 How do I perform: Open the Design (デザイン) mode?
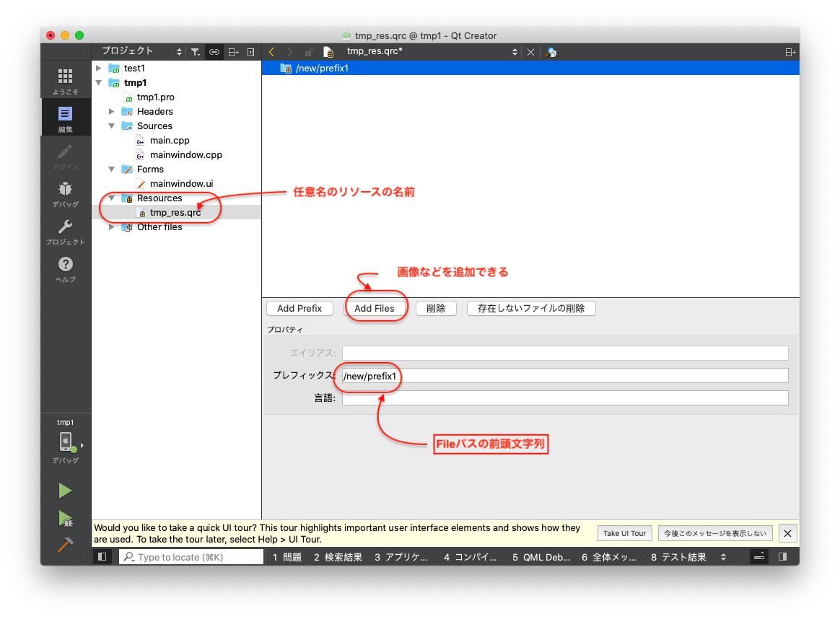(x=66, y=156)
